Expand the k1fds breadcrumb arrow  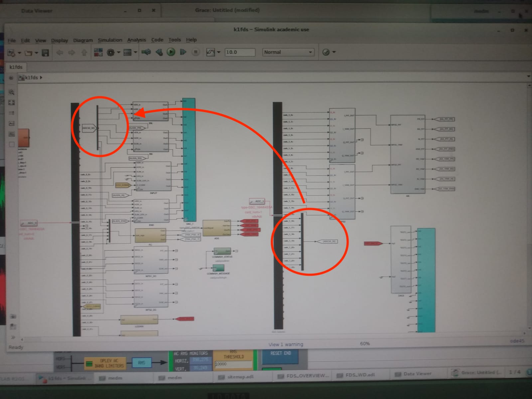click(41, 77)
